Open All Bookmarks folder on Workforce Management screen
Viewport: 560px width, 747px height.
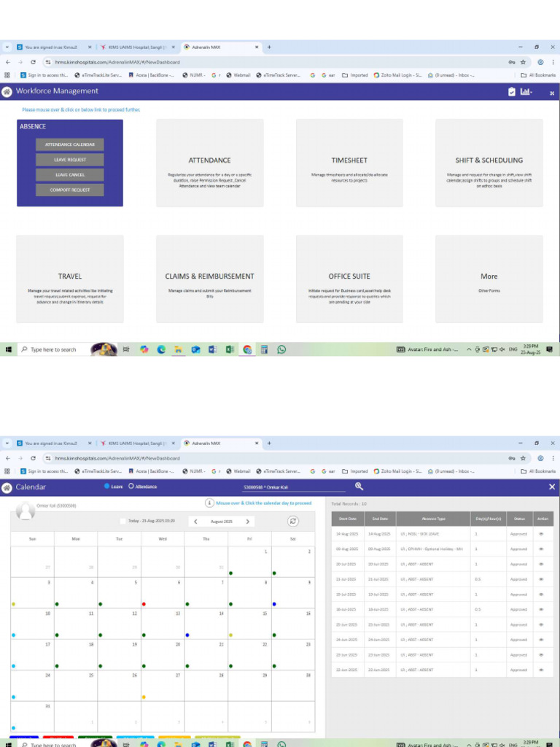[538, 75]
